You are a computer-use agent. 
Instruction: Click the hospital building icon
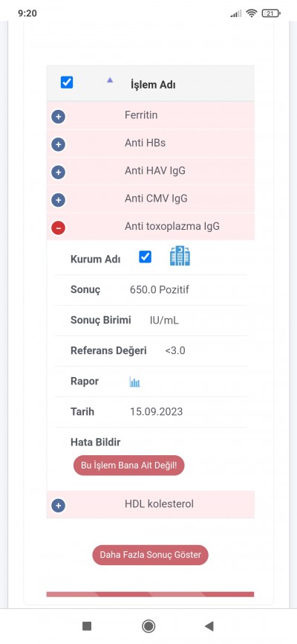180,257
